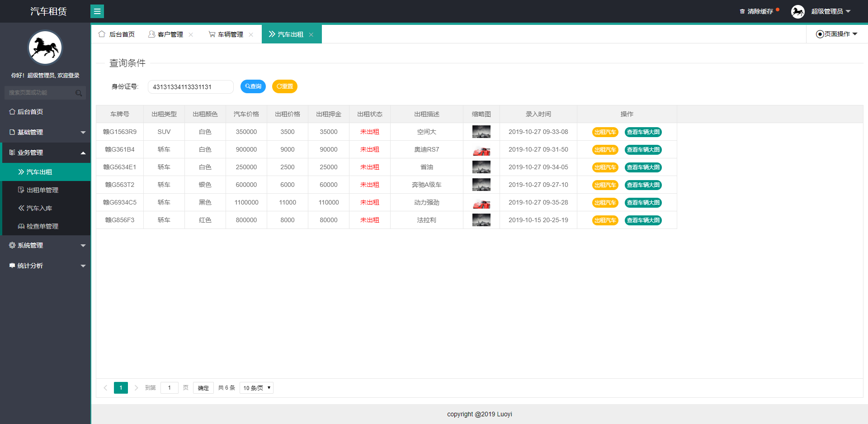Viewport: 868px width, 424px height.
Task: Click the sidebar search magnifier icon
Action: (79, 93)
